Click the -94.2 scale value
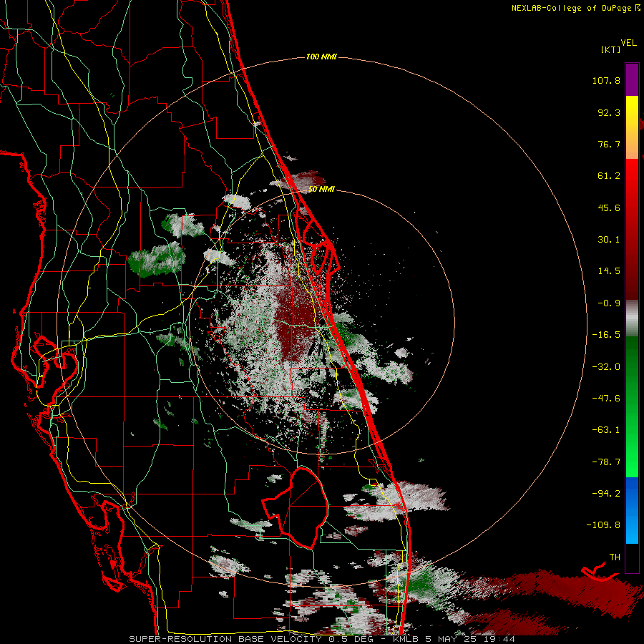Screen dimensions: 644x644 pyautogui.click(x=606, y=493)
